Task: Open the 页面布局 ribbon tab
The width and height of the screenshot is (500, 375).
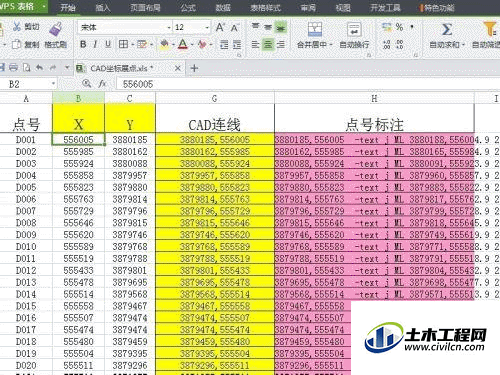Action: point(145,7)
